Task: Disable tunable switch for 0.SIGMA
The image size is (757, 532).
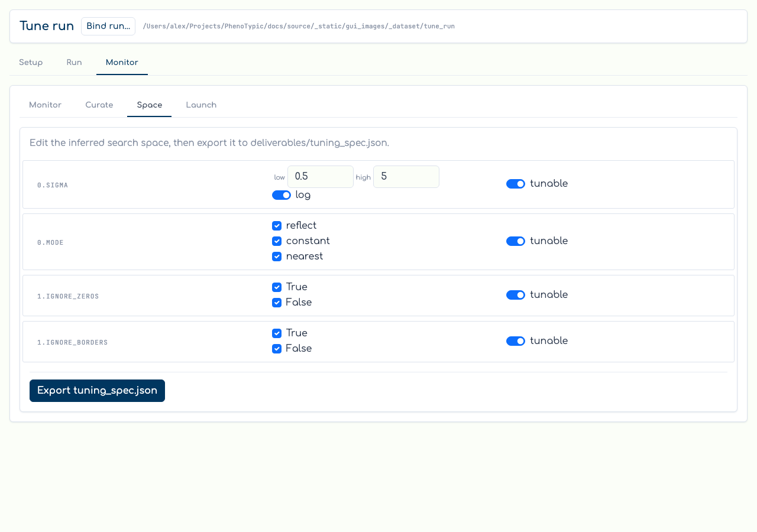Action: [516, 184]
